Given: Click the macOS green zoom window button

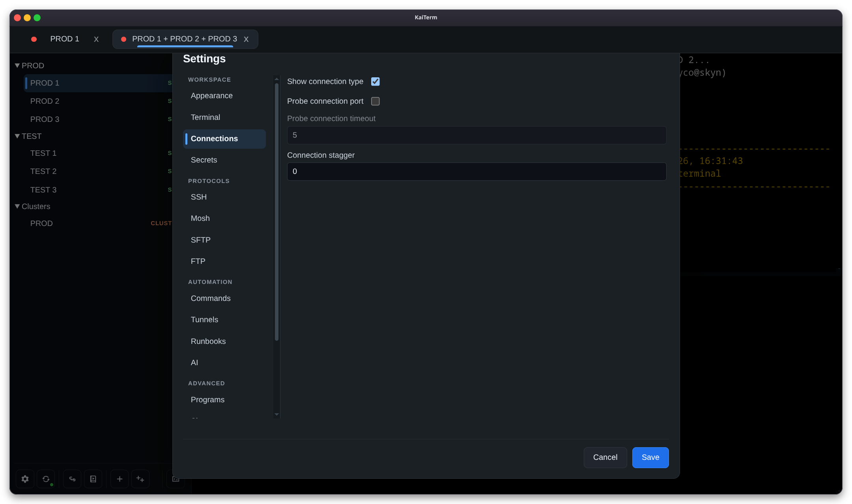Looking at the screenshot, I should coord(37,18).
